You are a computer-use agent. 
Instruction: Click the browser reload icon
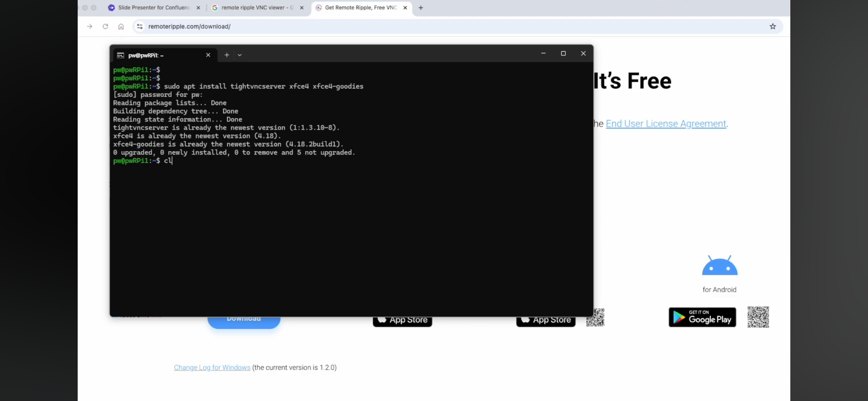[105, 26]
